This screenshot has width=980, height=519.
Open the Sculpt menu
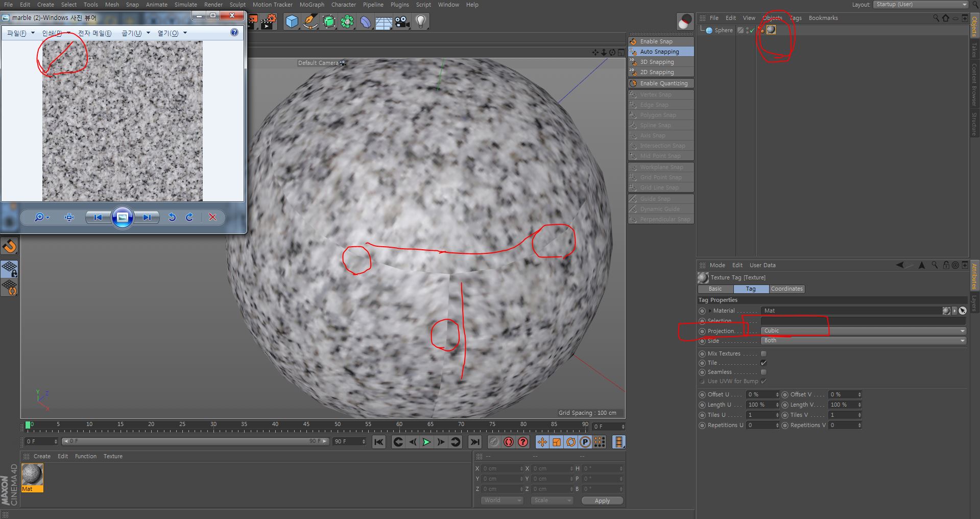[x=237, y=5]
